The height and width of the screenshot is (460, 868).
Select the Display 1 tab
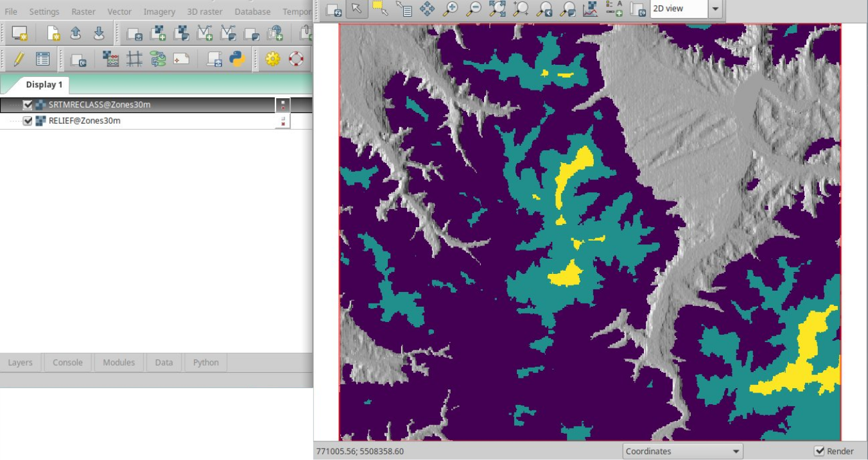(44, 85)
